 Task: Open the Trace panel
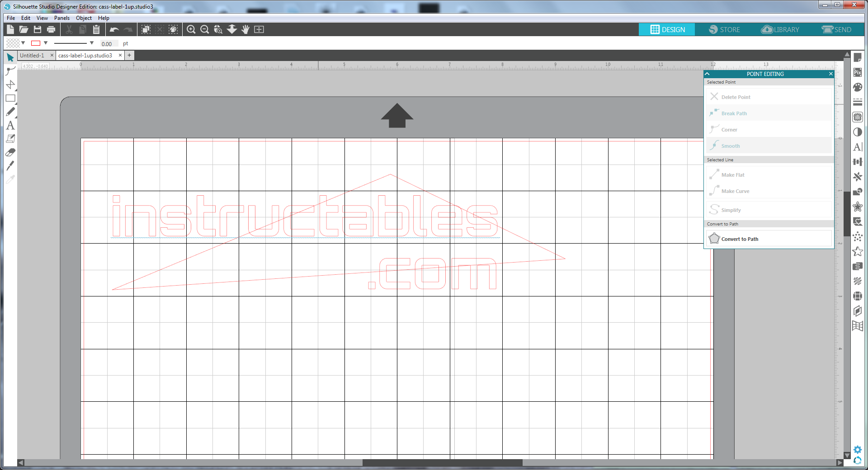coord(858,117)
